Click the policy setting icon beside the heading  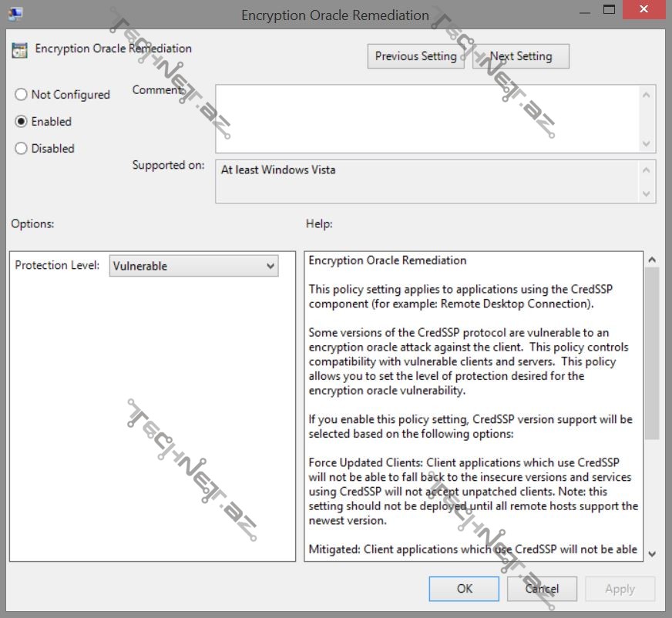click(x=19, y=50)
